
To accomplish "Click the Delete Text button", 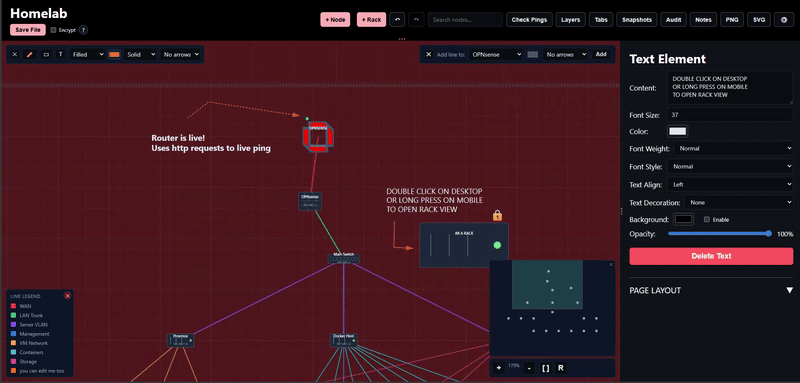I will tap(711, 256).
